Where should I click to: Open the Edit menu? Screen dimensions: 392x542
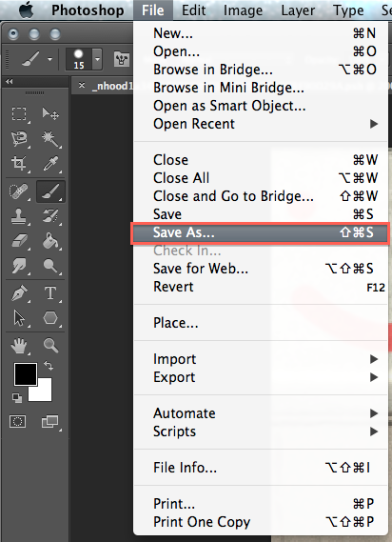point(193,10)
